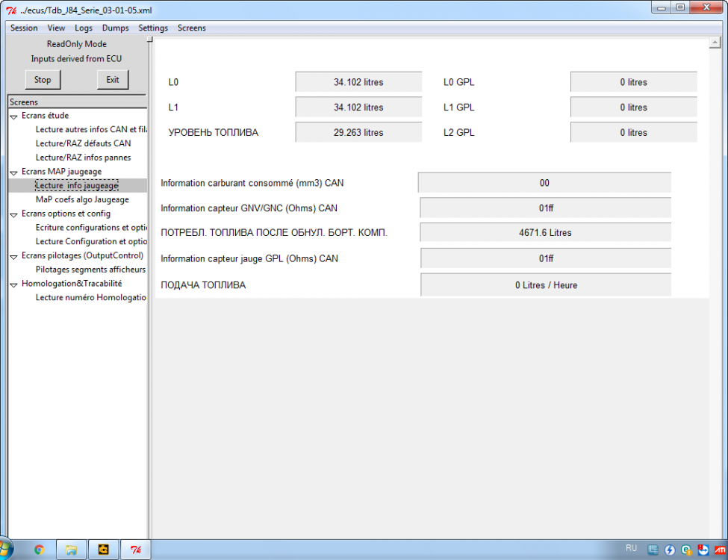
Task: Click the УРОВЕНЬ ТОПЛИВА value 29.263 litres
Action: point(358,133)
